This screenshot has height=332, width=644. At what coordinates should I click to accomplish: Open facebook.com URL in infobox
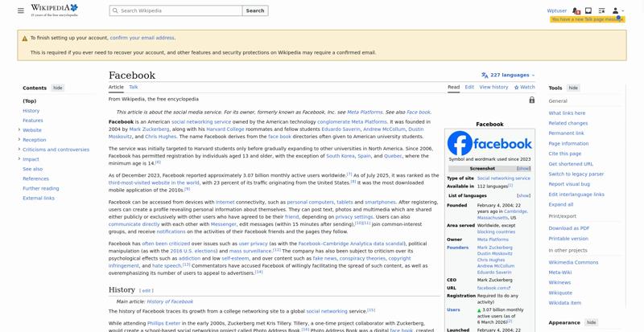tap(493, 288)
